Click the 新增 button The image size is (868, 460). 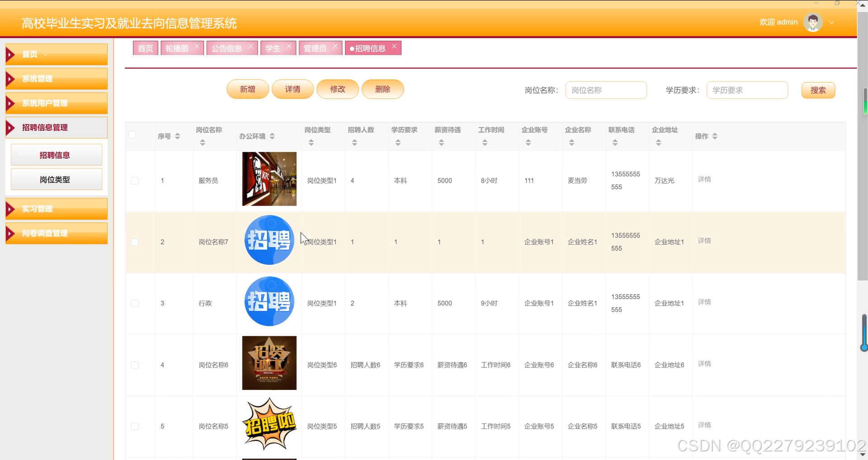point(247,89)
